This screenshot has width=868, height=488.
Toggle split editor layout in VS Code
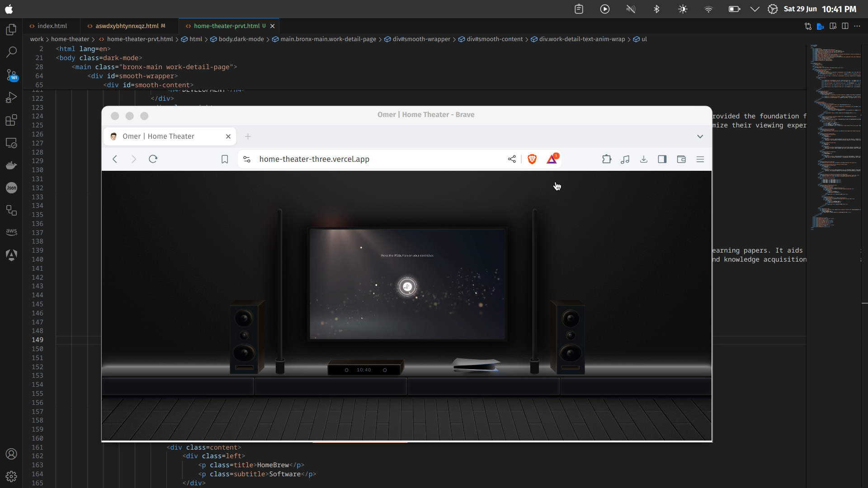[x=845, y=26]
